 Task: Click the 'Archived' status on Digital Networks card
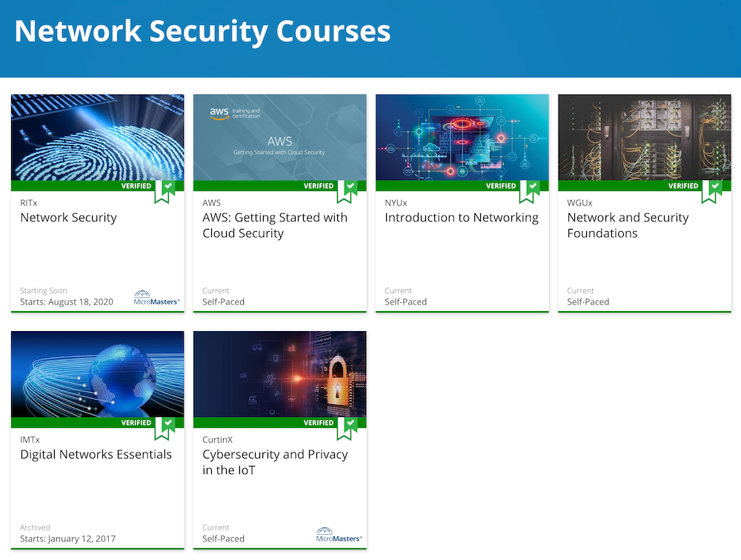(x=35, y=527)
